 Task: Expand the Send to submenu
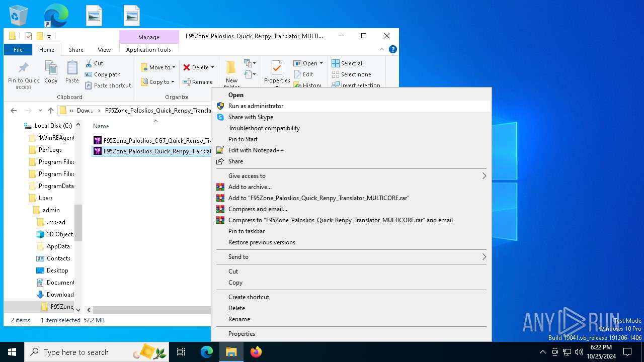point(484,257)
